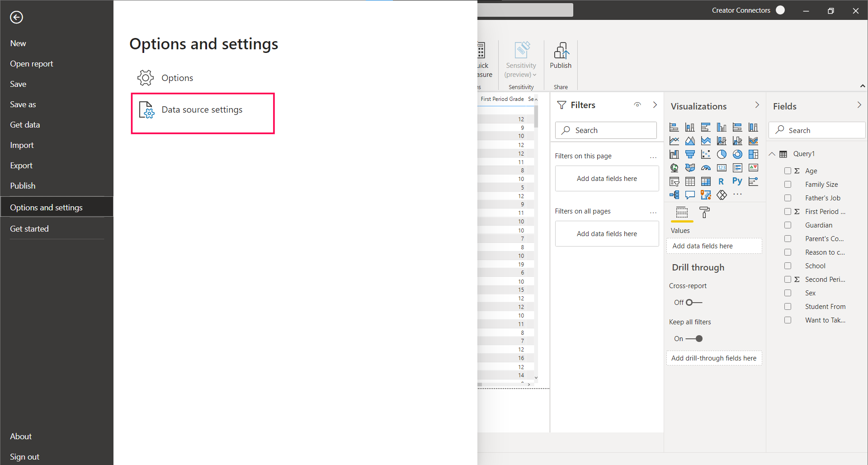Turn on the Cross-report toggle

[x=693, y=303]
